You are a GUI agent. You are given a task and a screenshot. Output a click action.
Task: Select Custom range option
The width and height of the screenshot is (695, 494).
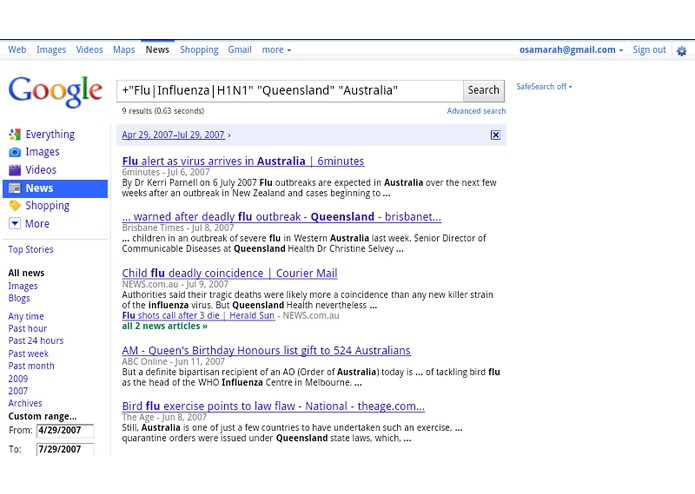(43, 416)
